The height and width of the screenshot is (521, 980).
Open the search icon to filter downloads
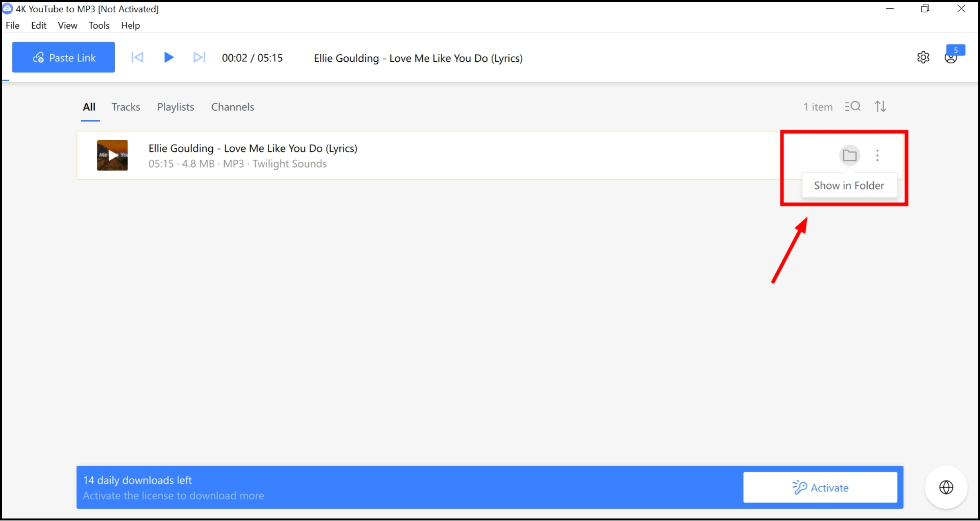853,106
